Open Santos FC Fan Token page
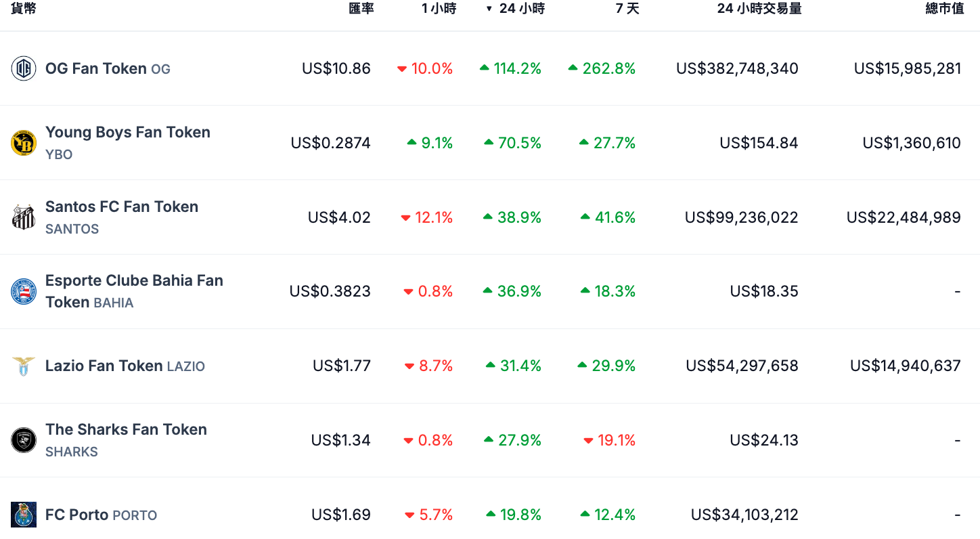This screenshot has height=539, width=980. 122,207
